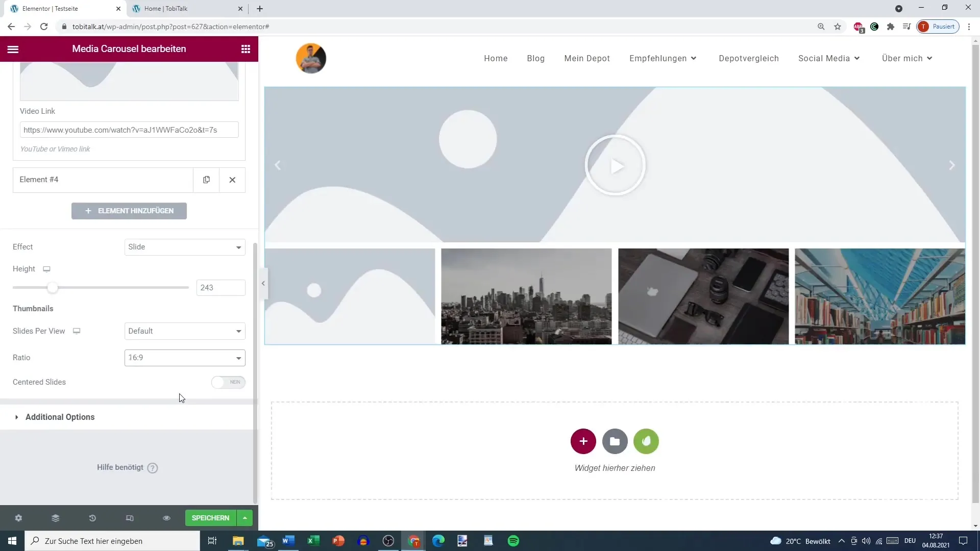Click the Hilfe benötigt question mark icon

[x=153, y=468]
